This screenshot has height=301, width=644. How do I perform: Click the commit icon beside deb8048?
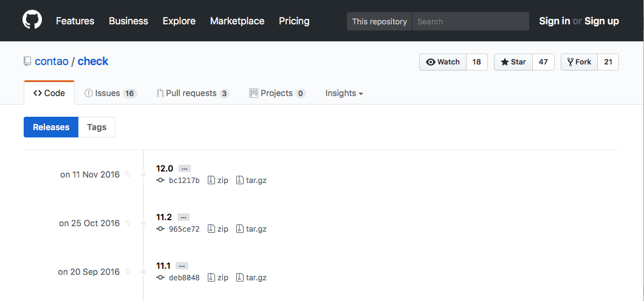click(x=160, y=277)
